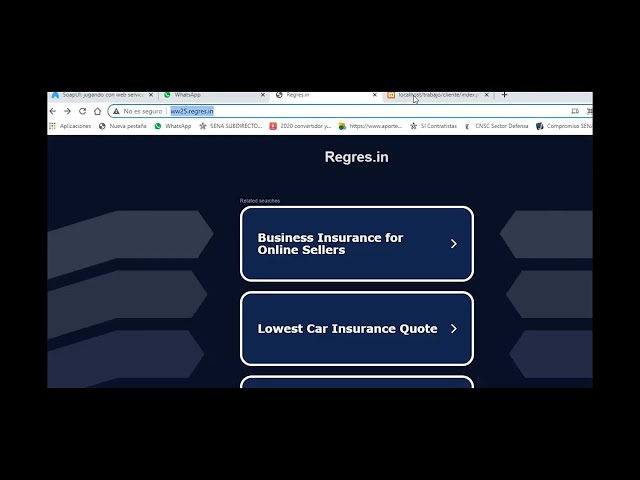Click the Related searches label

point(260,201)
